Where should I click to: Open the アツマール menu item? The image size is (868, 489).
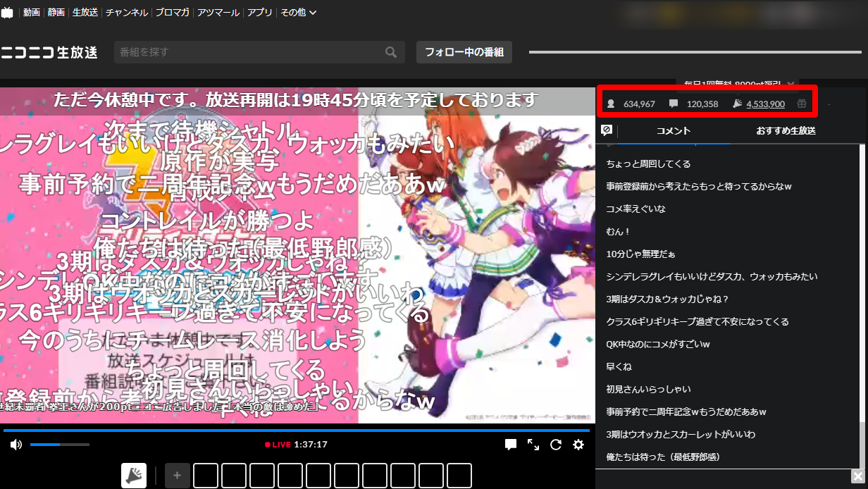[218, 13]
